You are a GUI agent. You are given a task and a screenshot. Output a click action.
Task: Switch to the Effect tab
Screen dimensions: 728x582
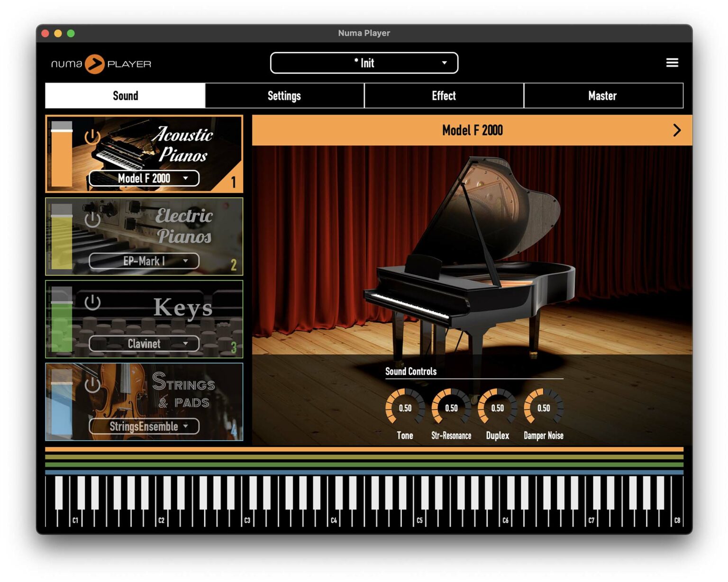coord(444,96)
